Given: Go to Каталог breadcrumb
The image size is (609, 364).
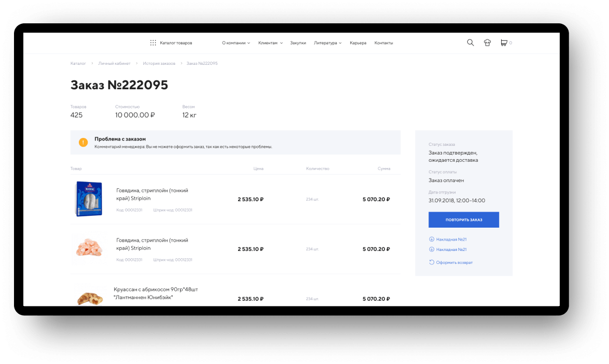Looking at the screenshot, I should [x=78, y=63].
